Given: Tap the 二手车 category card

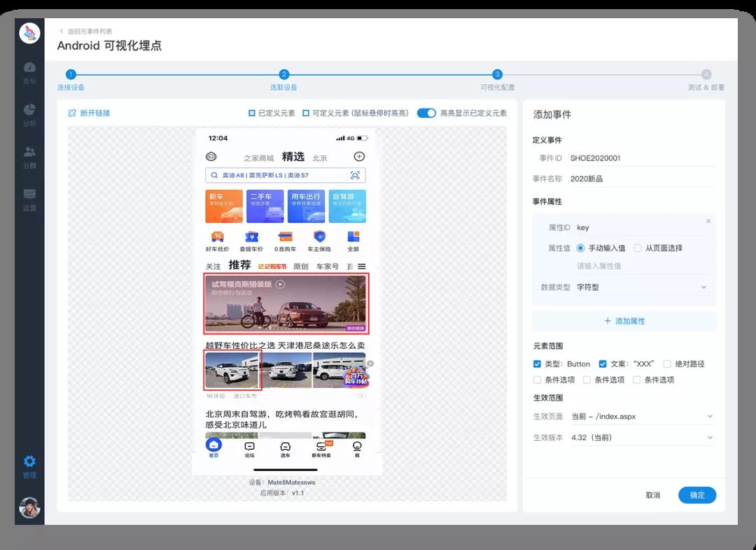Looking at the screenshot, I should [265, 206].
